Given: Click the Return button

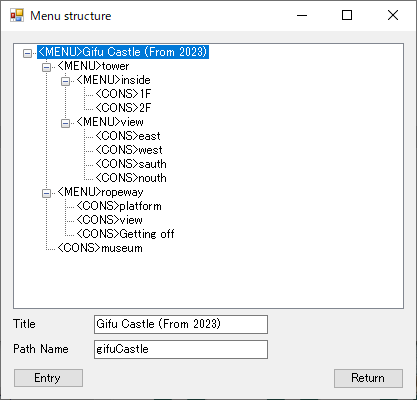Looking at the screenshot, I should tap(368, 378).
